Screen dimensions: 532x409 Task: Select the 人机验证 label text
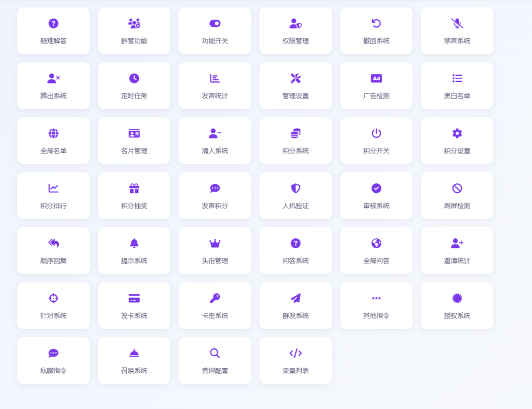pos(296,206)
